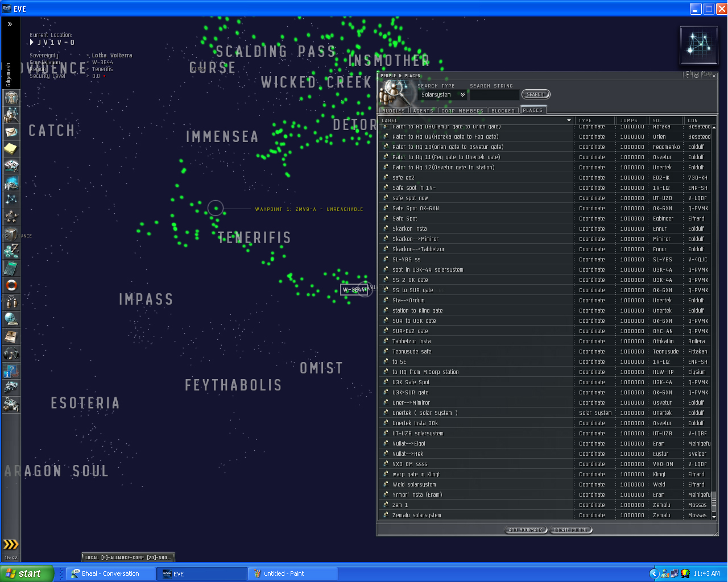
Task: Open the Blocked tab
Action: tap(503, 110)
